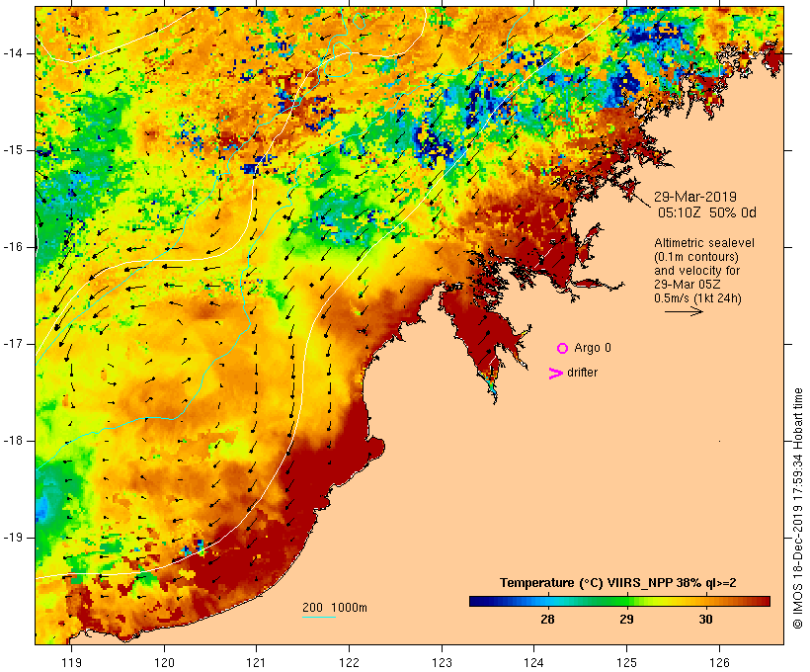Click the temperature color bar legend

(x=620, y=601)
